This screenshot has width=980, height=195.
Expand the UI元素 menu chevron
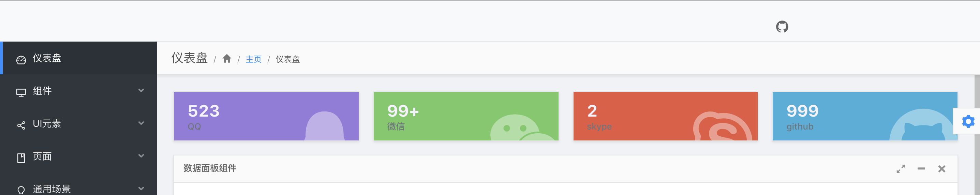tap(141, 123)
